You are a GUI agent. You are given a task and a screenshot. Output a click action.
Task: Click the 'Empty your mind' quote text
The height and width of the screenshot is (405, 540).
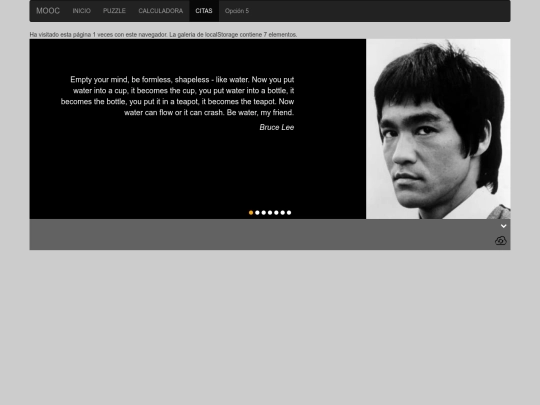177,96
